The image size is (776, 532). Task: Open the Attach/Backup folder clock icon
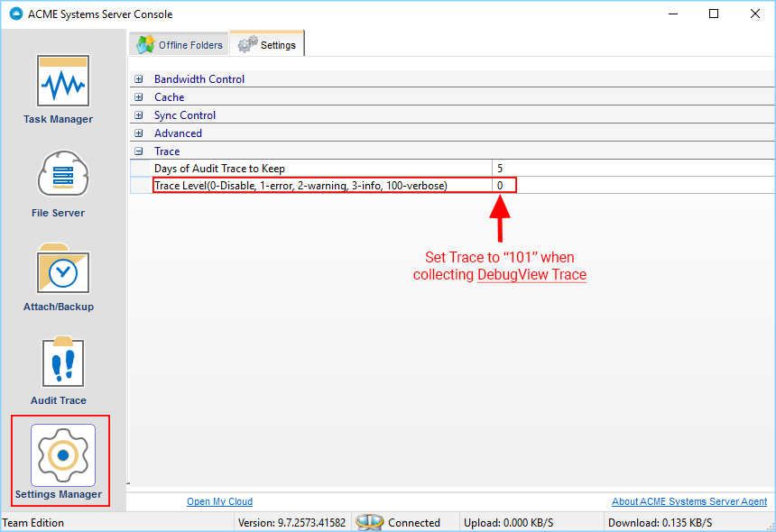[63, 269]
